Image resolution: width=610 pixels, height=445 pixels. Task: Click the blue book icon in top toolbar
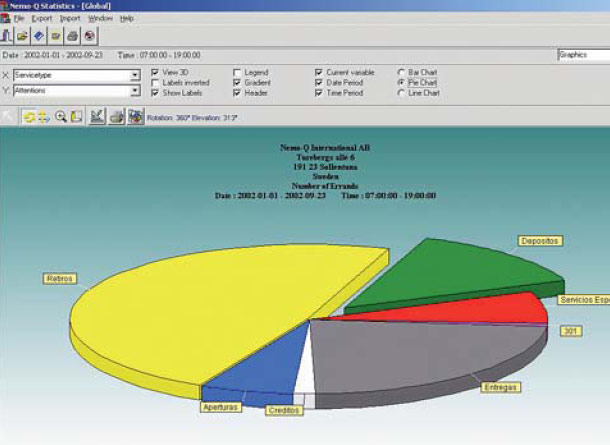39,35
